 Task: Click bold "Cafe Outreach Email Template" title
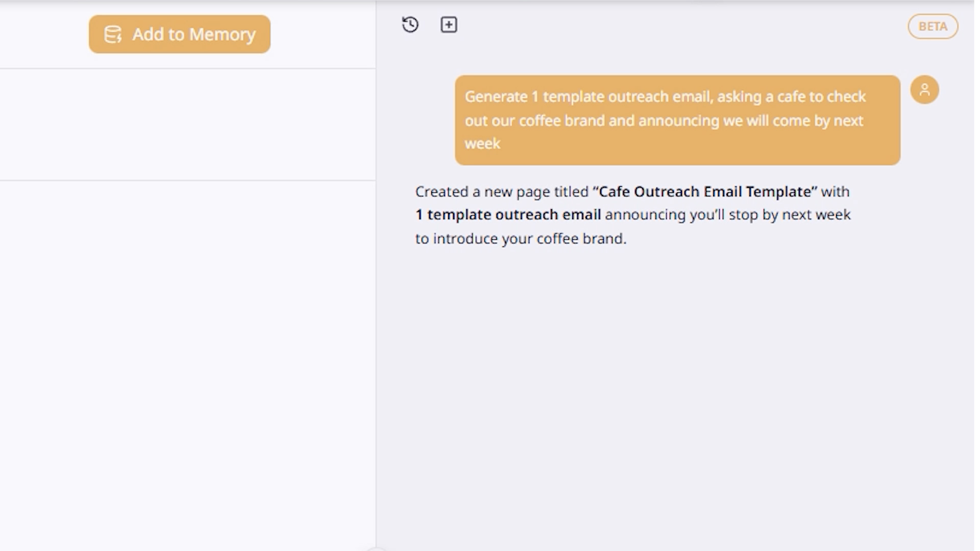pyautogui.click(x=704, y=192)
